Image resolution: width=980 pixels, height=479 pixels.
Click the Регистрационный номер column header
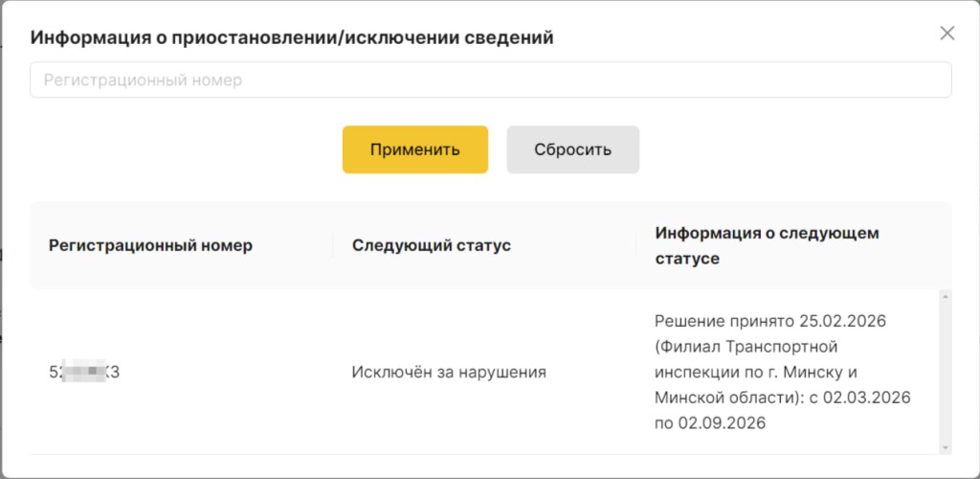[150, 245]
